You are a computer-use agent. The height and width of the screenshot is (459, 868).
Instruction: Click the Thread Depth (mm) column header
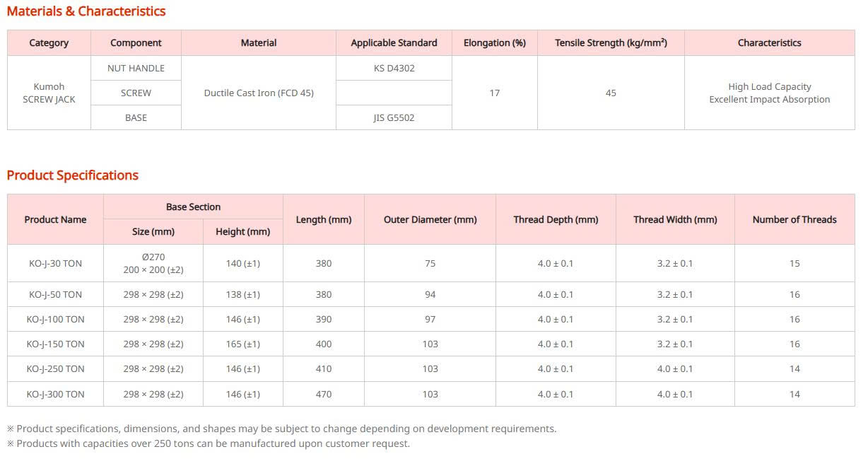(556, 219)
